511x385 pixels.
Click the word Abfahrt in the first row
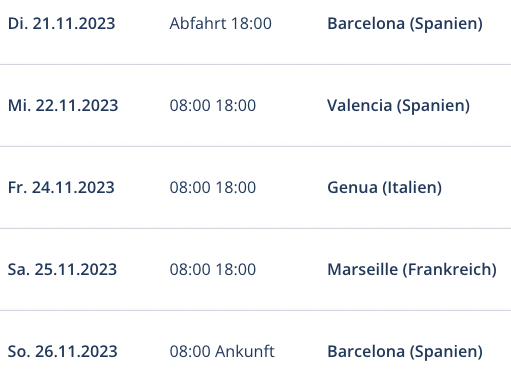[198, 24]
